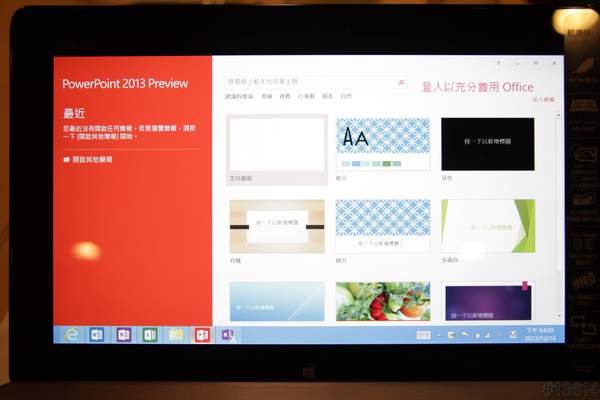Open the purple icon right of PowerPoint
The height and width of the screenshot is (400, 600).
coord(227,335)
